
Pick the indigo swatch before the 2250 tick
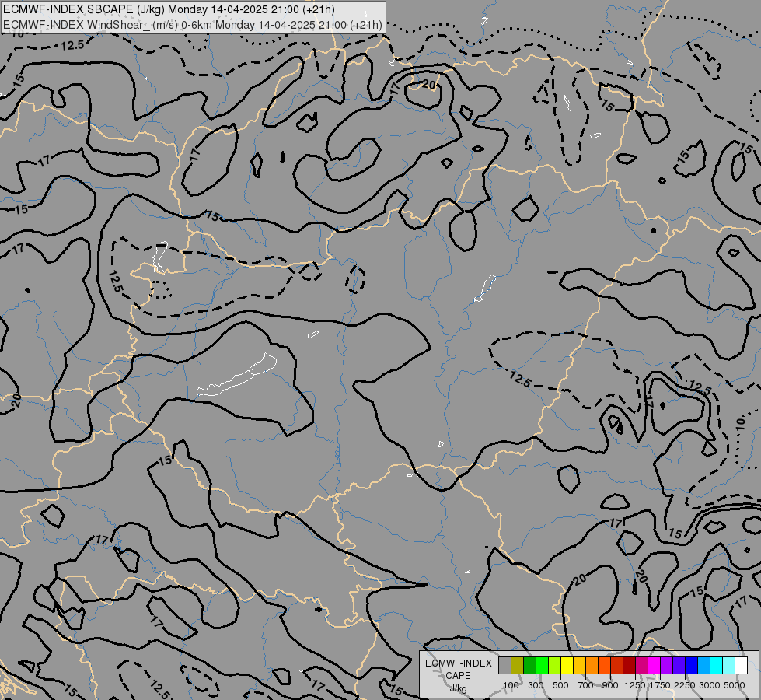pos(679,665)
